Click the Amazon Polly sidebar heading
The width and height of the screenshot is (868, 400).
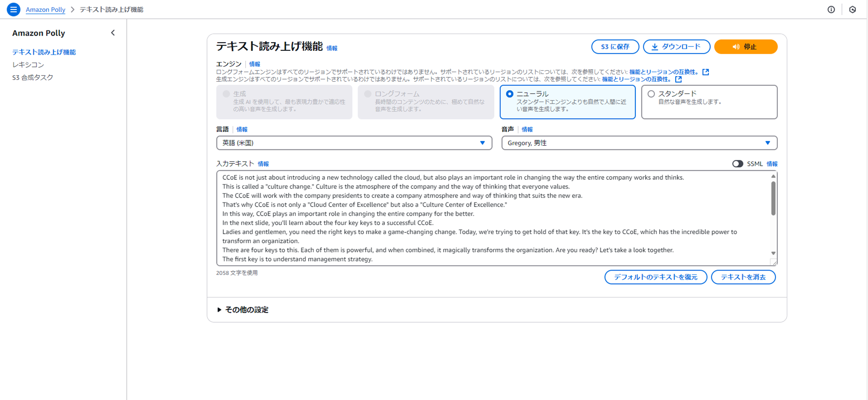(39, 33)
